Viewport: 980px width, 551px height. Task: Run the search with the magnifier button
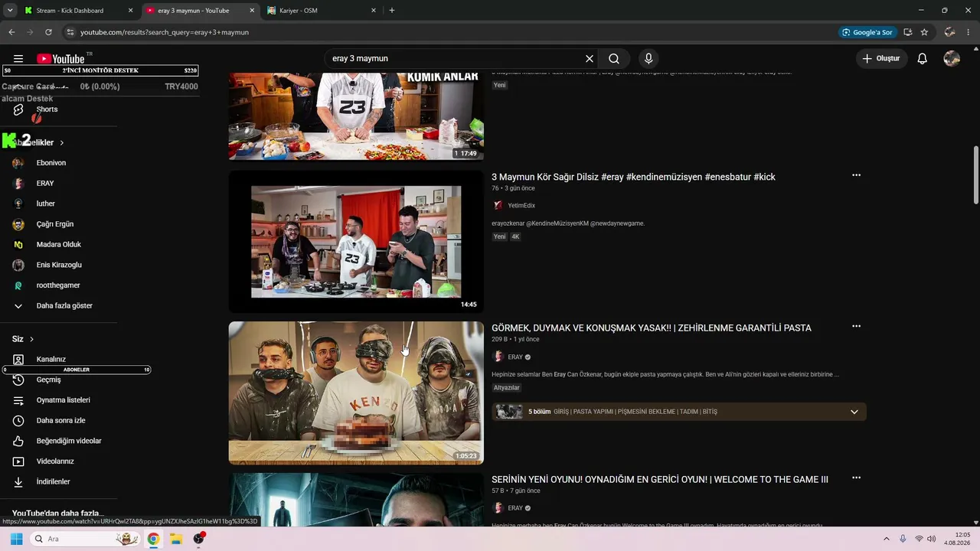click(x=614, y=59)
